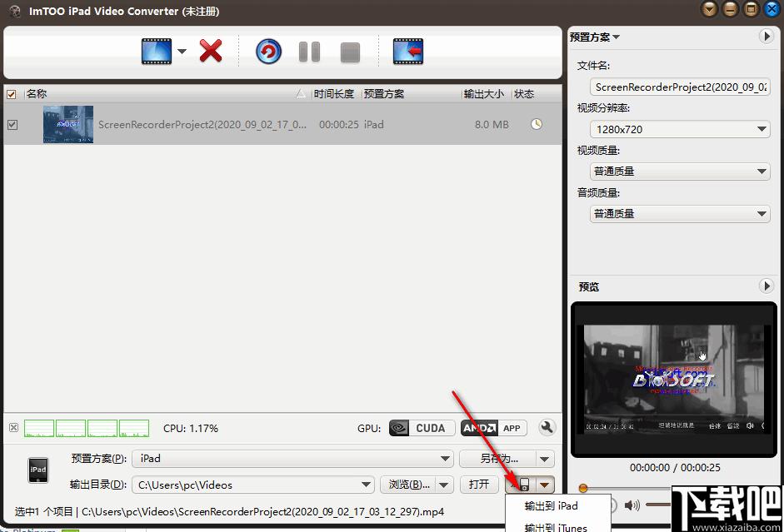The width and height of the screenshot is (784, 532).
Task: Open the 视频质量 dropdown
Action: 680,172
